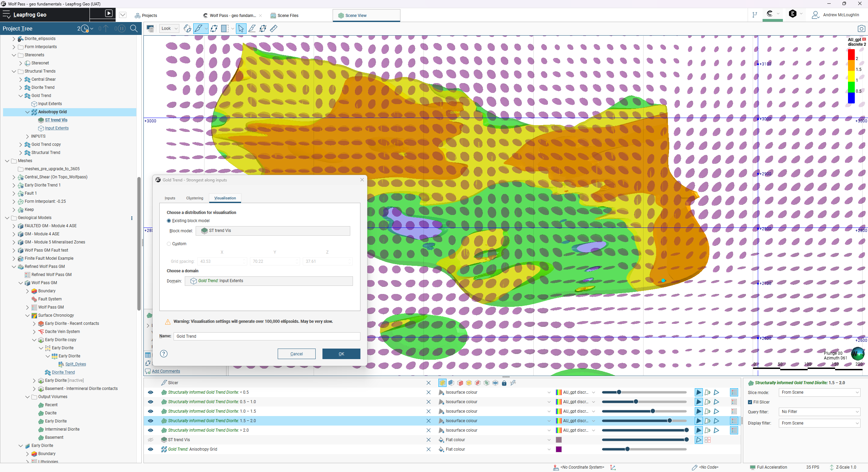The height and width of the screenshot is (472, 868).
Task: Switch to the Clustering tab
Action: point(195,198)
